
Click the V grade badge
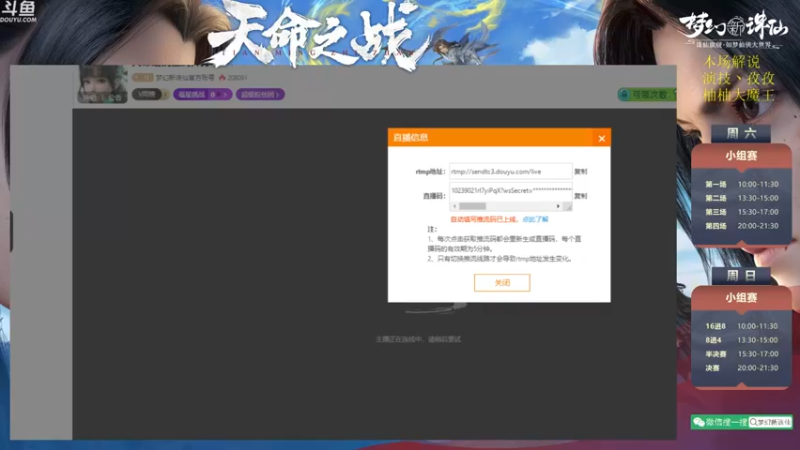pos(146,94)
